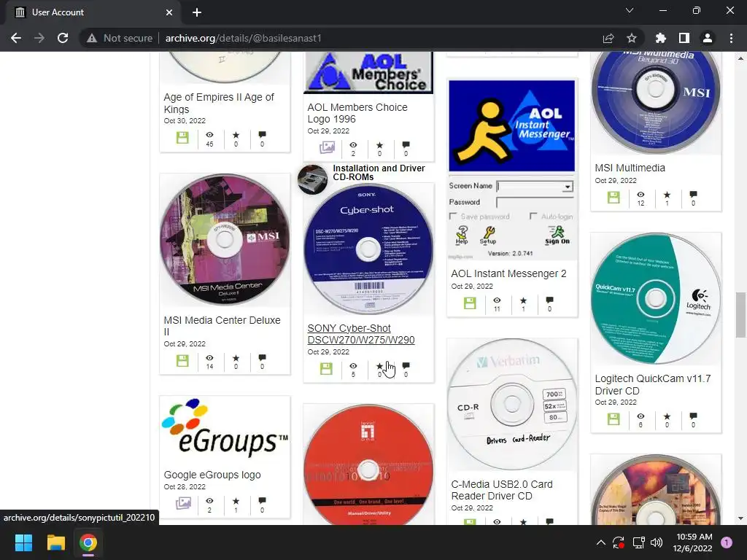Open AOL Members Choice Logo 1996 link
The image size is (747, 560).
357,113
